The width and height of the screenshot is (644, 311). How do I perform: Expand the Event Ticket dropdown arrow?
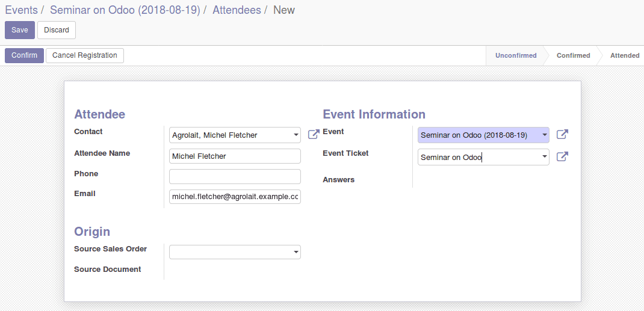[544, 156]
